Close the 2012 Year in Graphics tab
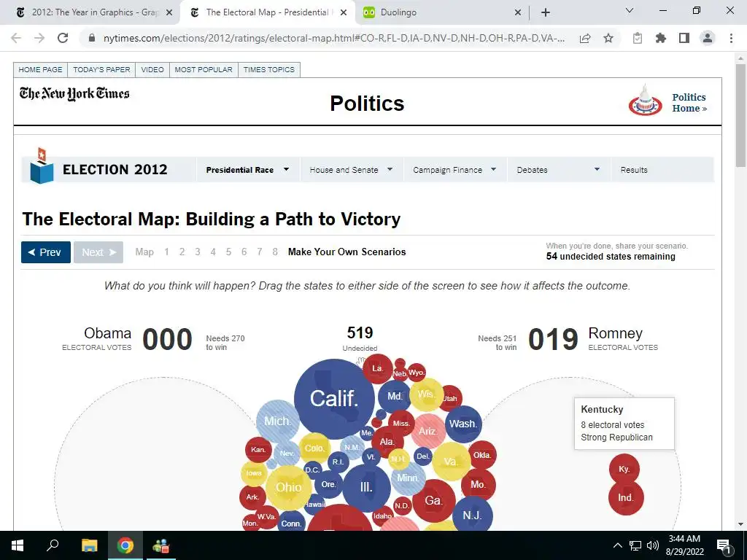 [x=169, y=12]
